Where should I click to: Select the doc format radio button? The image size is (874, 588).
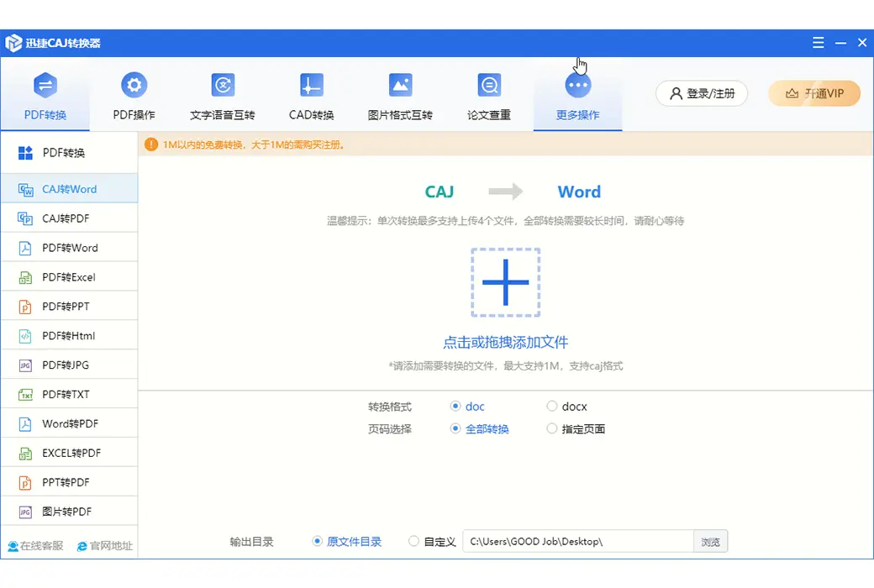(455, 406)
